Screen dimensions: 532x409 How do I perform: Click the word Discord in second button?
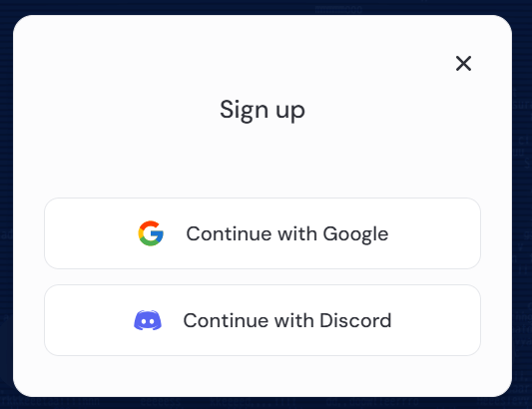355,320
